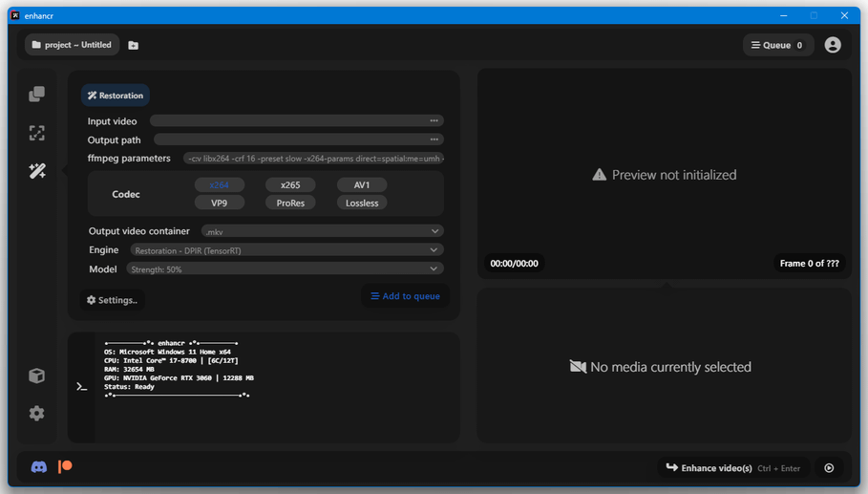The width and height of the screenshot is (868, 494).
Task: Select the restoration magic wand sidebar icon
Action: tap(37, 171)
